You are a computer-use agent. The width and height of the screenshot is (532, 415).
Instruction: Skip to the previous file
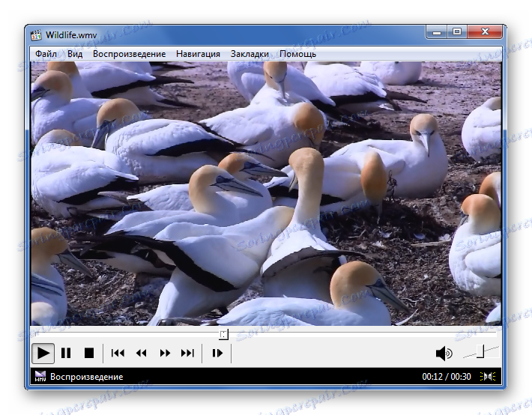118,354
